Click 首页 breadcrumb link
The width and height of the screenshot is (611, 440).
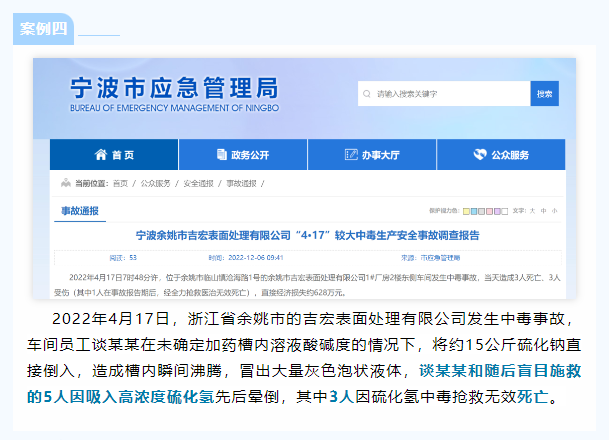[x=120, y=183]
